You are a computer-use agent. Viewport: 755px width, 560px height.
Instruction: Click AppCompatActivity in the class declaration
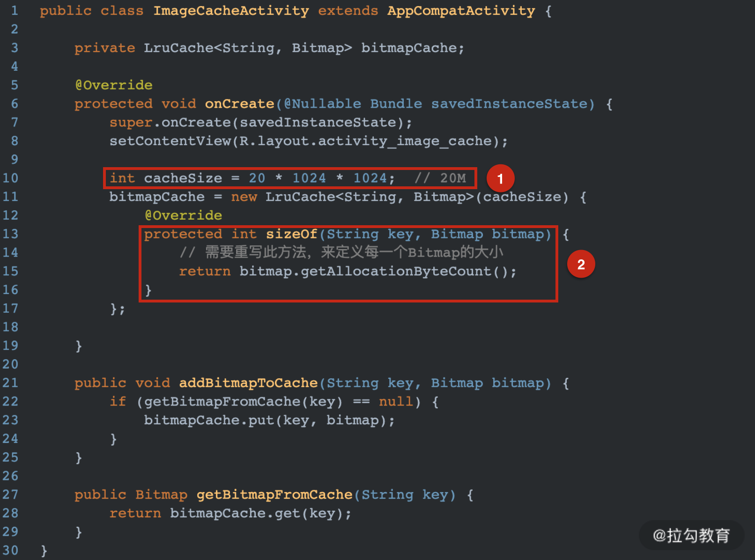[461, 11]
